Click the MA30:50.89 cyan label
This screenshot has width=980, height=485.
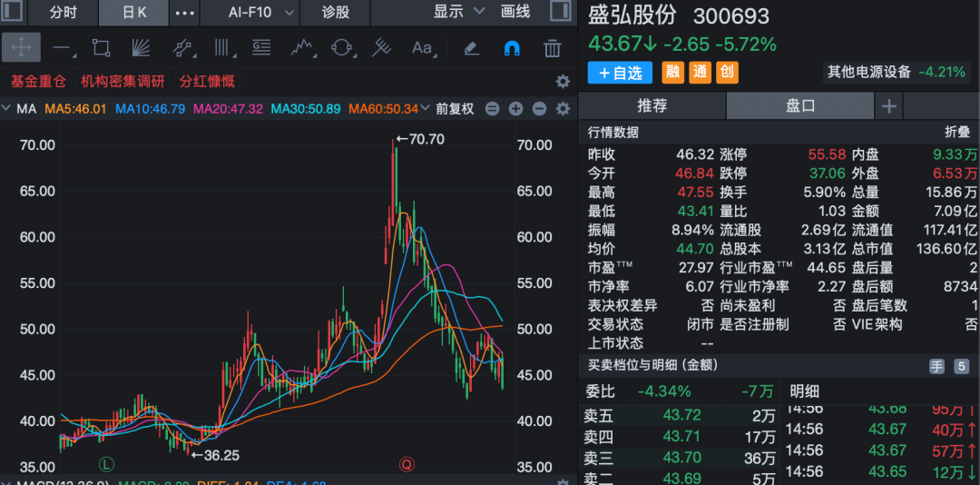pyautogui.click(x=306, y=109)
